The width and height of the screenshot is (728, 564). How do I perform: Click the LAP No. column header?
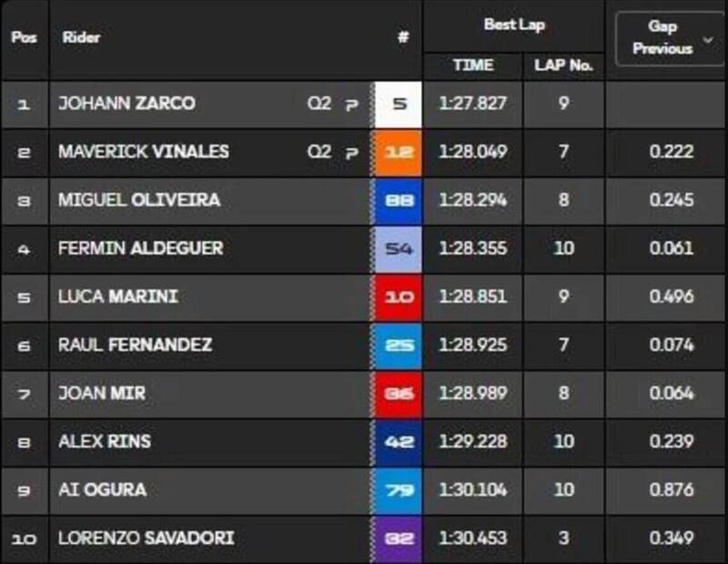[x=563, y=65]
